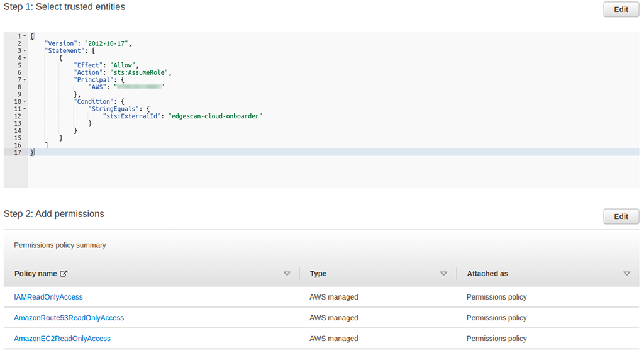Open the IAMReadOnlyAccess policy link

[48, 297]
